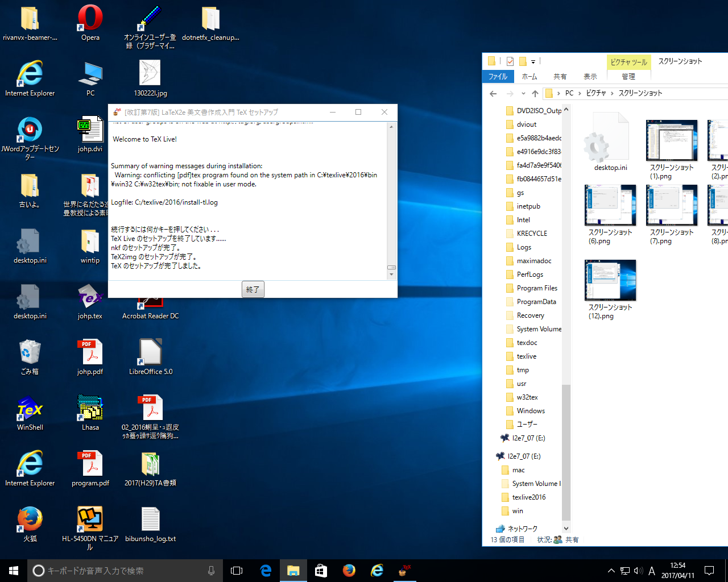Select the DVD2ISO_Outp folder in tree
Screen dimensions: 728x582
tap(539, 111)
